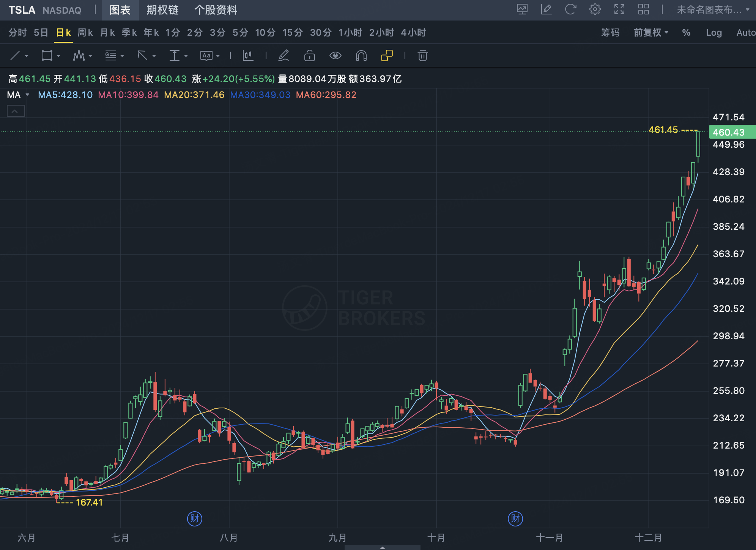The height and width of the screenshot is (550, 756).
Task: Collapse the indicator legend chevron box
Action: coord(16,111)
